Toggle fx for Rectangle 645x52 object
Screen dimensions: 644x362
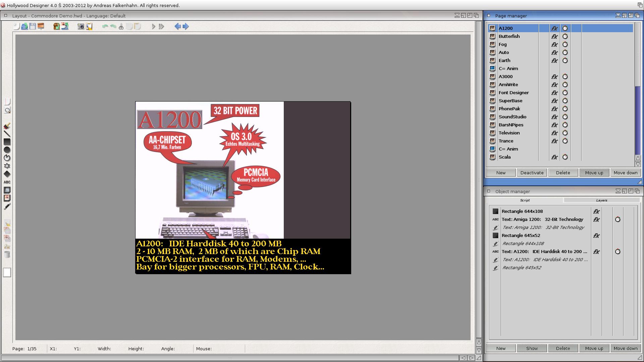(x=596, y=235)
